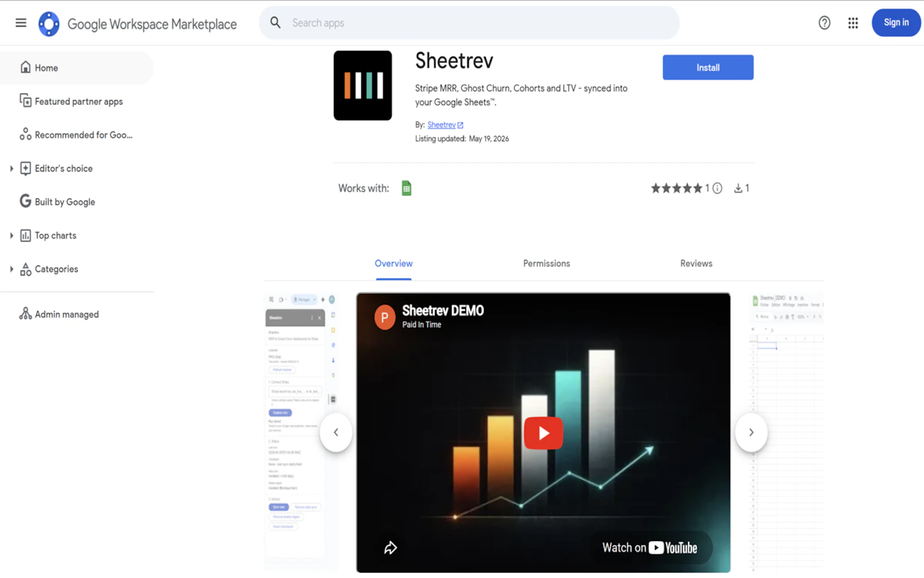The image size is (924, 578).
Task: Open the main hamburger menu
Action: point(21,23)
